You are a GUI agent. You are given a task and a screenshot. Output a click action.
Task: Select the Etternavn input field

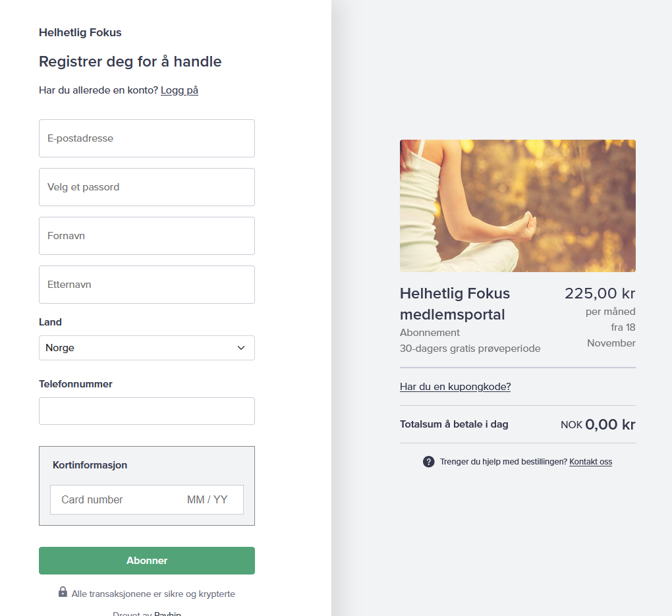pos(146,285)
